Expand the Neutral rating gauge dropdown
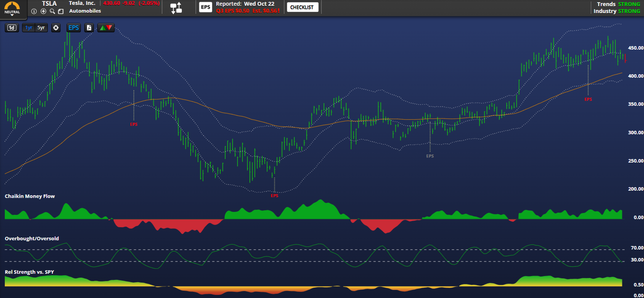The height and width of the screenshot is (298, 644). coord(12,9)
